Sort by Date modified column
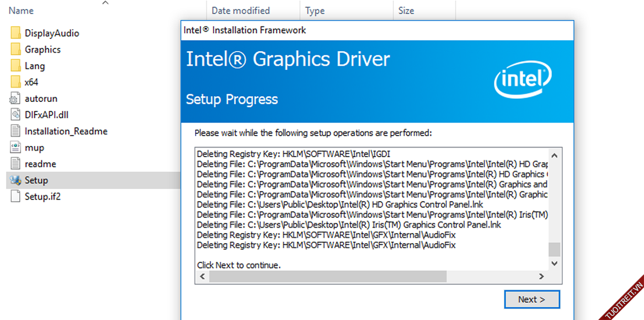The width and height of the screenshot is (644, 320). 241,10
